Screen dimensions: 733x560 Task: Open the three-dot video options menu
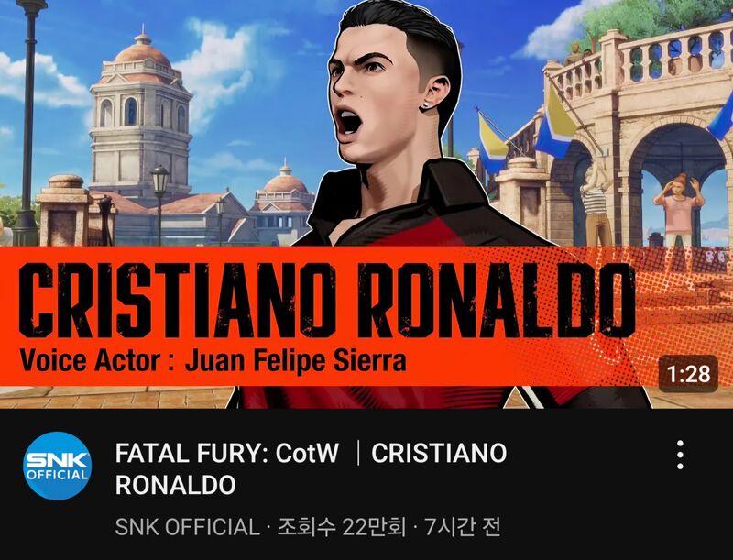[680, 455]
